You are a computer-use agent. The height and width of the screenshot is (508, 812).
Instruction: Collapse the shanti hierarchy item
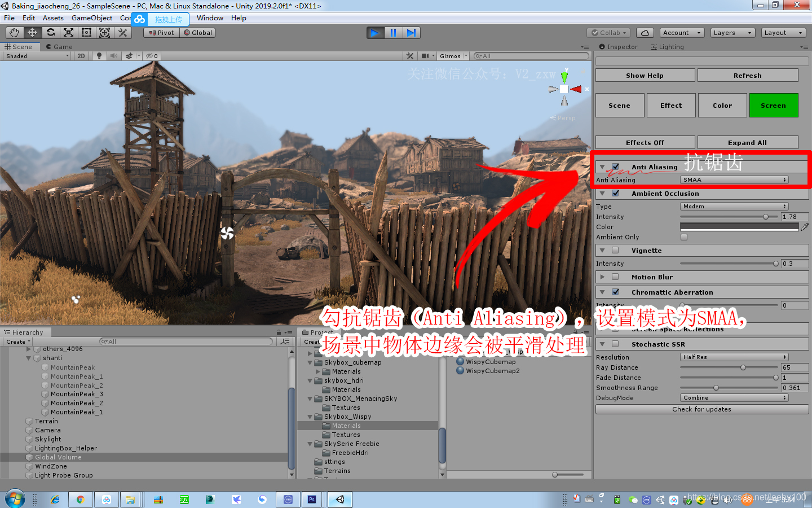click(x=29, y=358)
